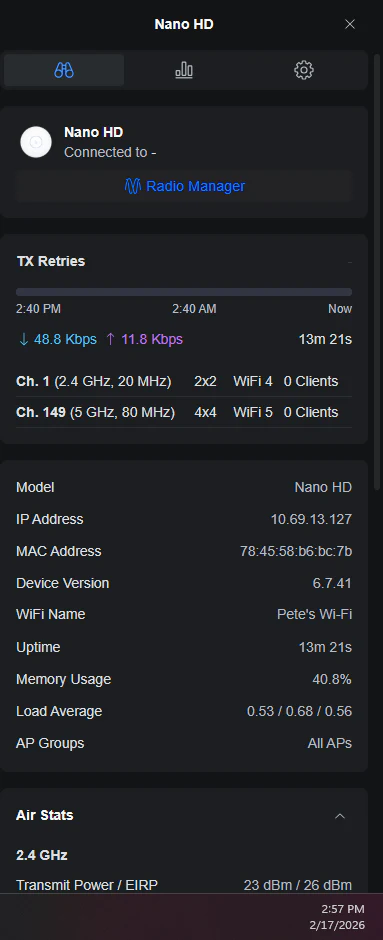Screen dimensions: 383x940
Task: Click the Air Stats heading
Action: [x=44, y=815]
